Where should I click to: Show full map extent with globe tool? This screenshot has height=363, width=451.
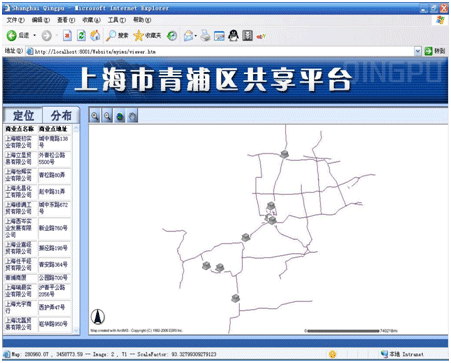point(120,116)
